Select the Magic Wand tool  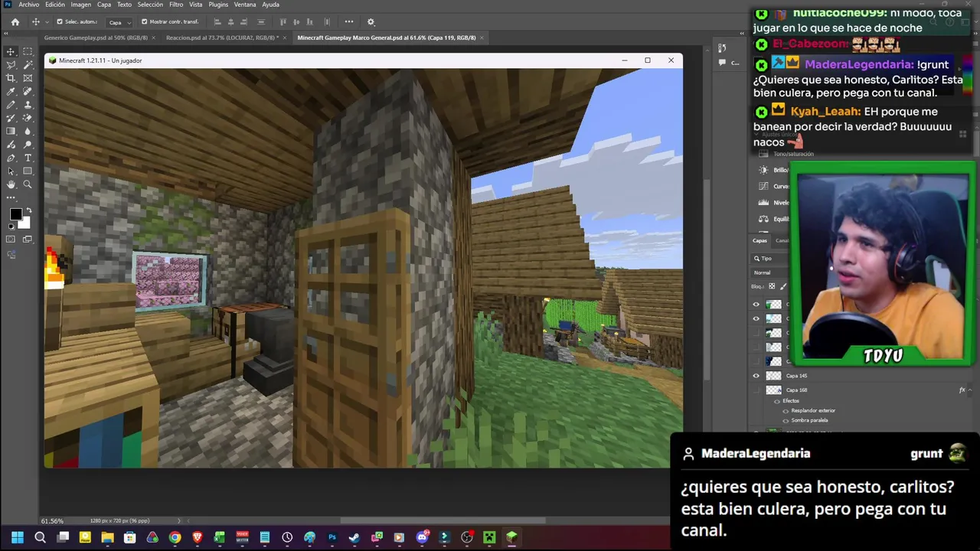(x=28, y=65)
